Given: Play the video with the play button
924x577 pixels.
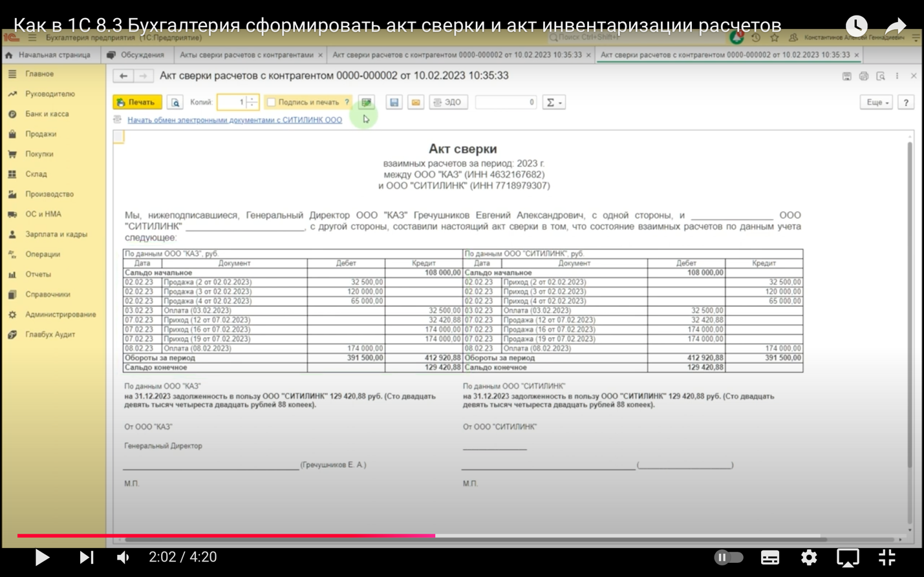Looking at the screenshot, I should (42, 557).
